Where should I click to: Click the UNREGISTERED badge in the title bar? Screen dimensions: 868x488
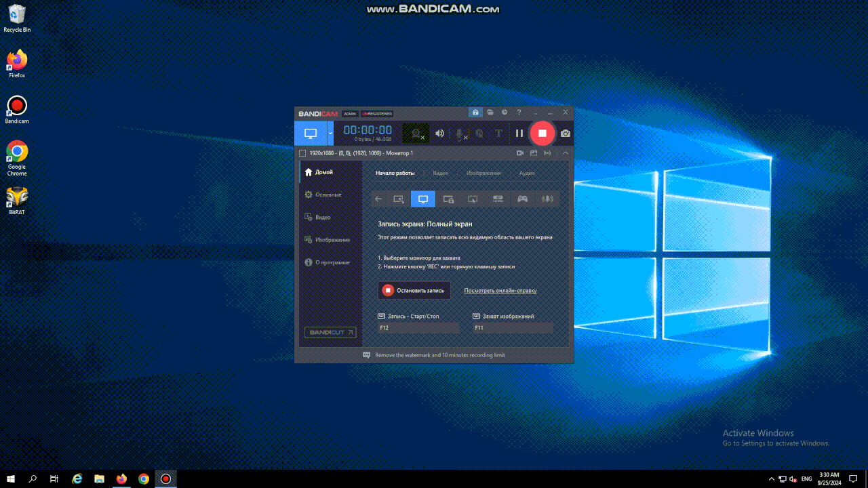pyautogui.click(x=377, y=114)
